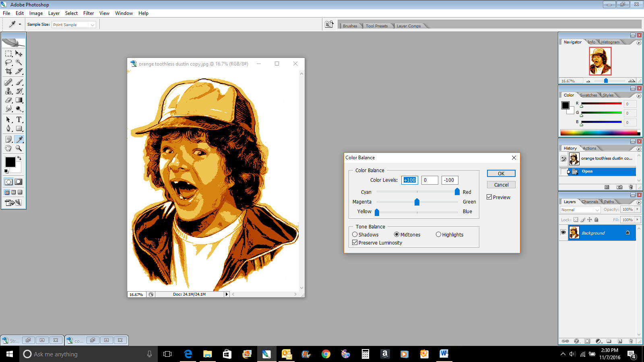Screen dimensions: 644x362
Task: Select the Gradient tool
Action: (x=19, y=100)
